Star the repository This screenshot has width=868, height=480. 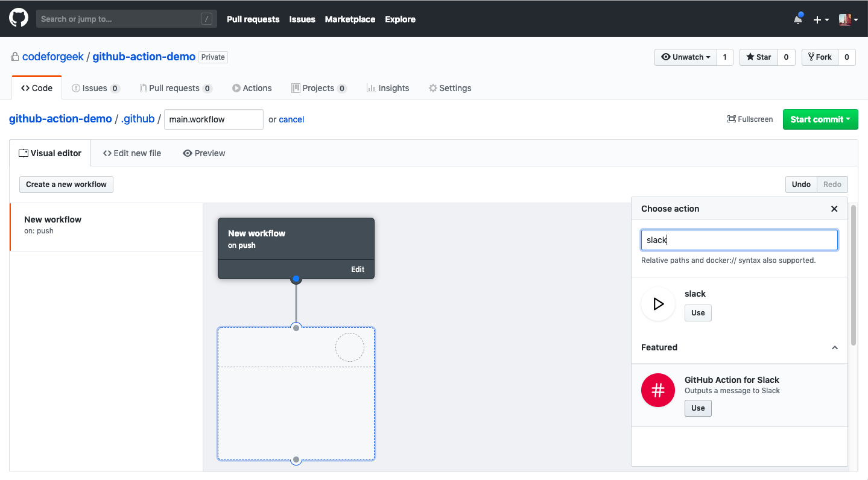pyautogui.click(x=759, y=57)
